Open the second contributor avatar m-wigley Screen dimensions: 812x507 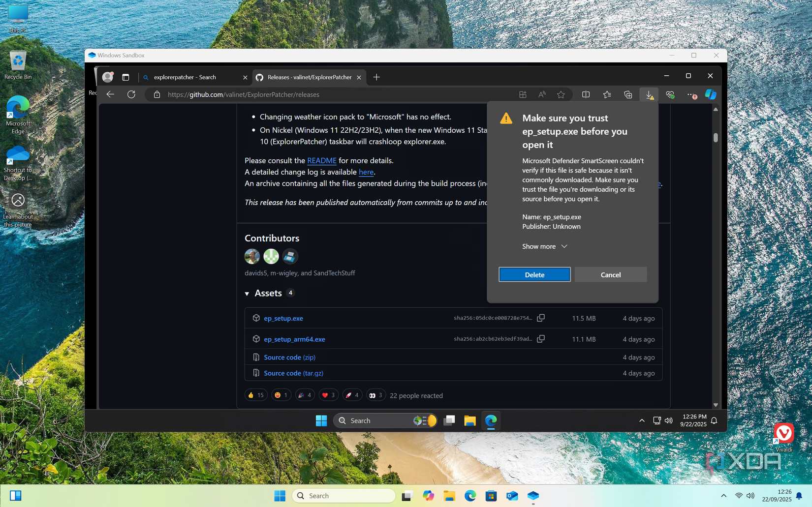[x=271, y=256]
